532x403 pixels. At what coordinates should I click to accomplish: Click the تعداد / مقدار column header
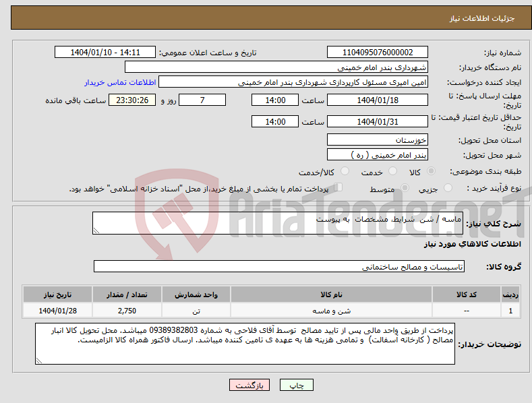(127, 294)
